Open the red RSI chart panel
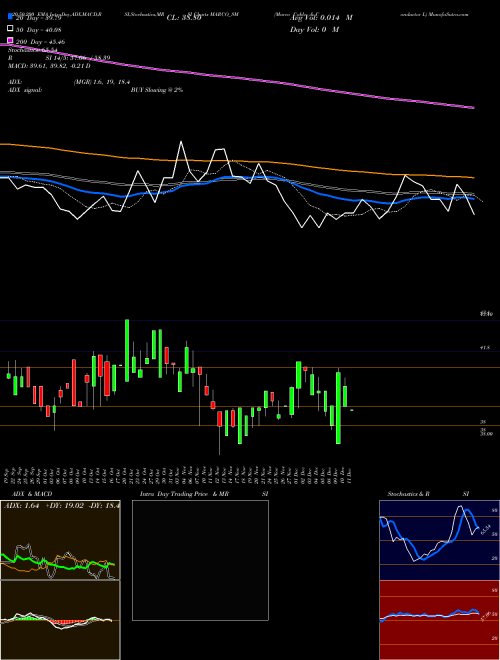This screenshot has width=500, height=660. pos(439,620)
